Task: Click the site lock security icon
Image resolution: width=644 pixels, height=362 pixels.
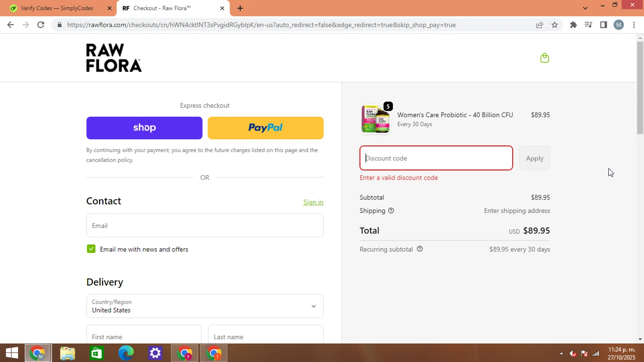Action: (60, 25)
